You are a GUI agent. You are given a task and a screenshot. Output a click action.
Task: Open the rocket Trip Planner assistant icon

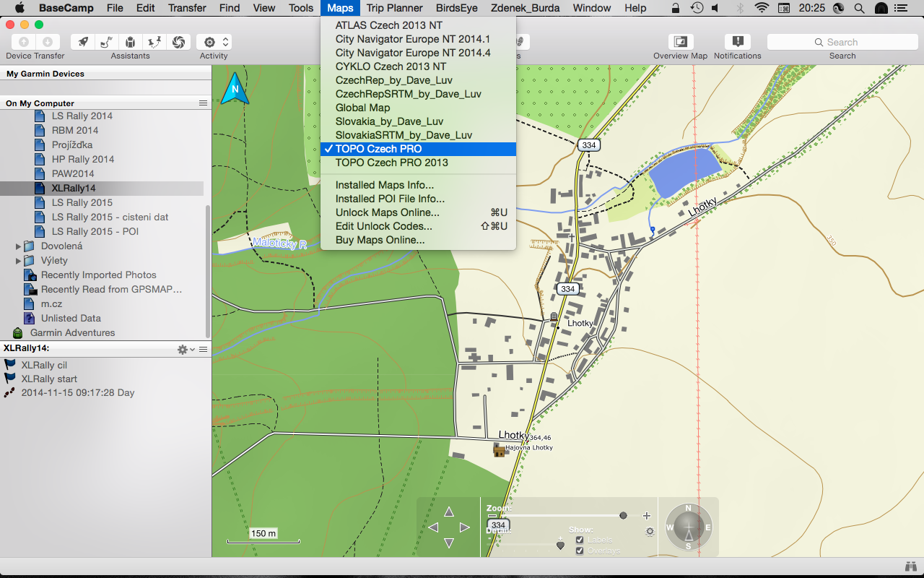click(84, 42)
